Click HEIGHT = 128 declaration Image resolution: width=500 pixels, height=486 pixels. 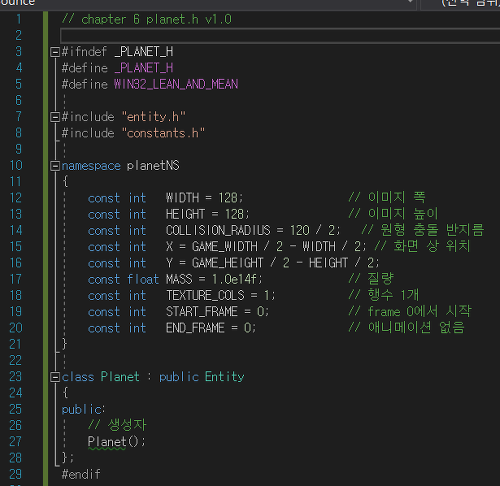point(207,214)
